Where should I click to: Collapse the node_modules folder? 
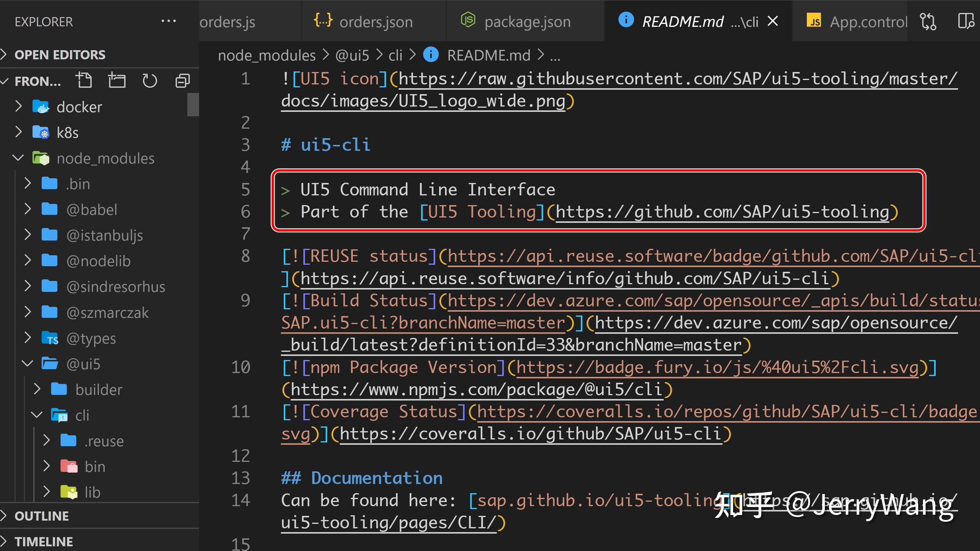[18, 158]
